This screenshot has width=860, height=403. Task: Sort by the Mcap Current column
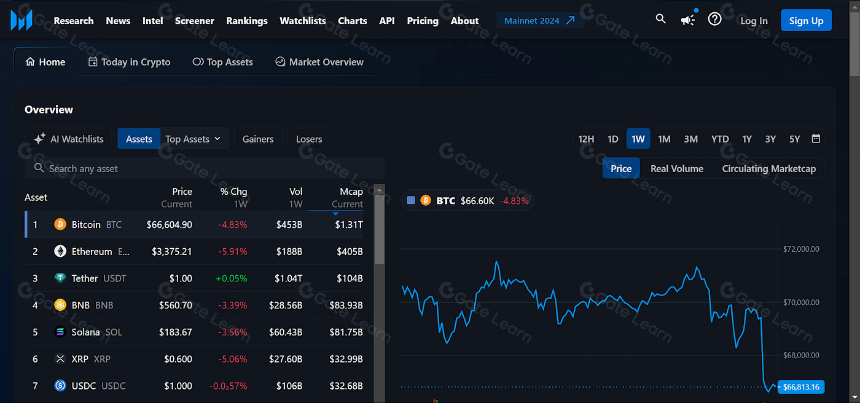point(347,197)
